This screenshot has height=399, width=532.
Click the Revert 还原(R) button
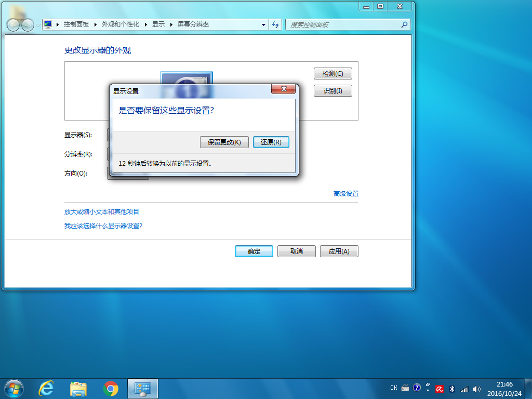pos(271,142)
